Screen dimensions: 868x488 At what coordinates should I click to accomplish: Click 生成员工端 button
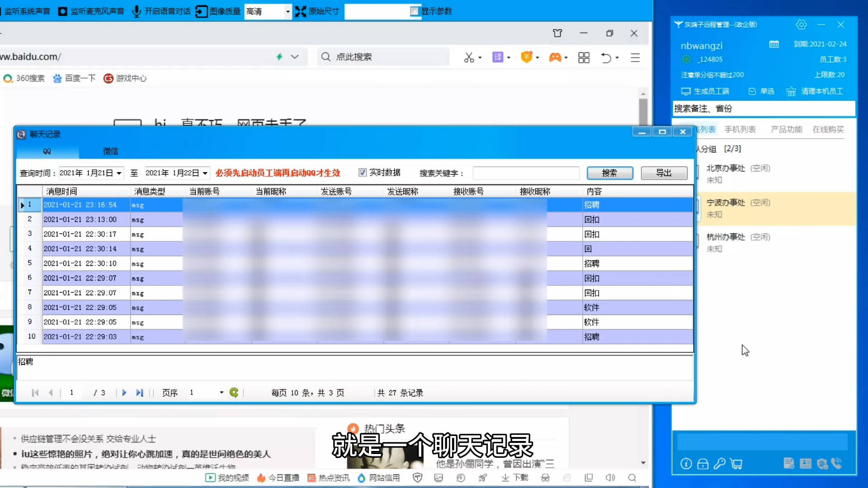(705, 91)
